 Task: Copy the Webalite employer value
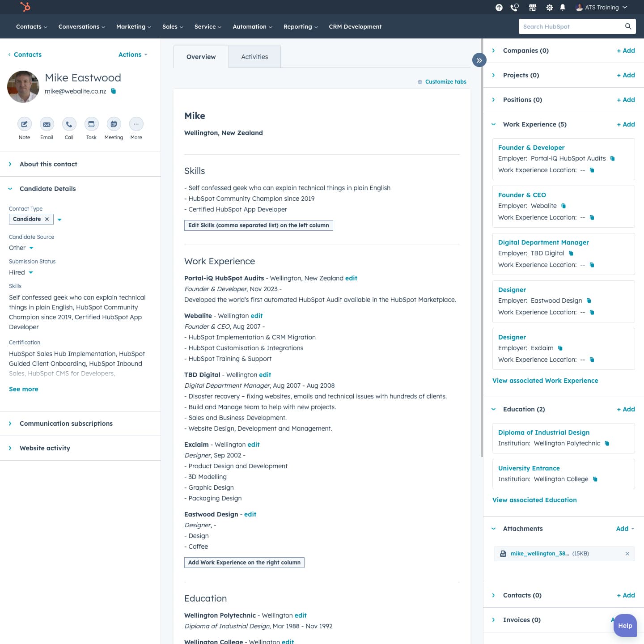(563, 206)
